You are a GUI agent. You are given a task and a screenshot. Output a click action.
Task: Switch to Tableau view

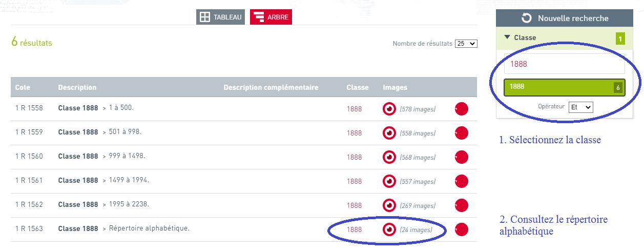point(220,17)
